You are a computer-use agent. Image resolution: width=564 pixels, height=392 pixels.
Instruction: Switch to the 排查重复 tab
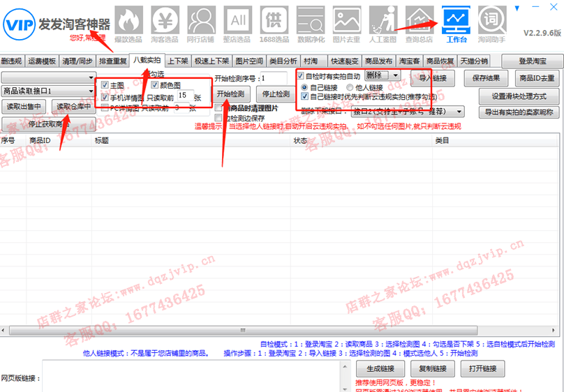(113, 61)
